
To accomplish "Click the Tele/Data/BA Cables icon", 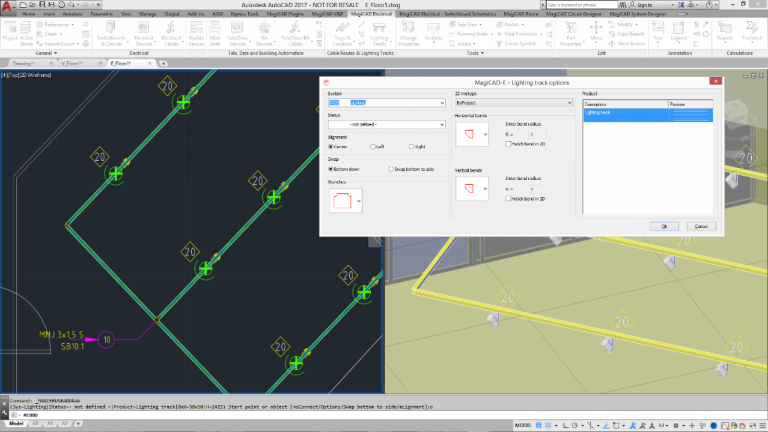I will 294,33.
